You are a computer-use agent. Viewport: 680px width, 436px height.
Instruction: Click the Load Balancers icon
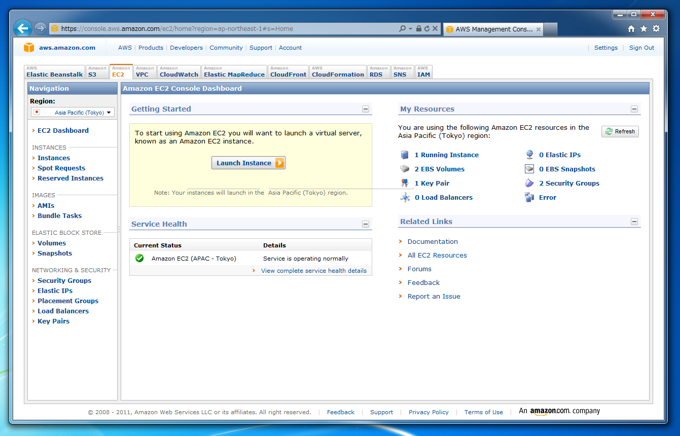point(405,197)
